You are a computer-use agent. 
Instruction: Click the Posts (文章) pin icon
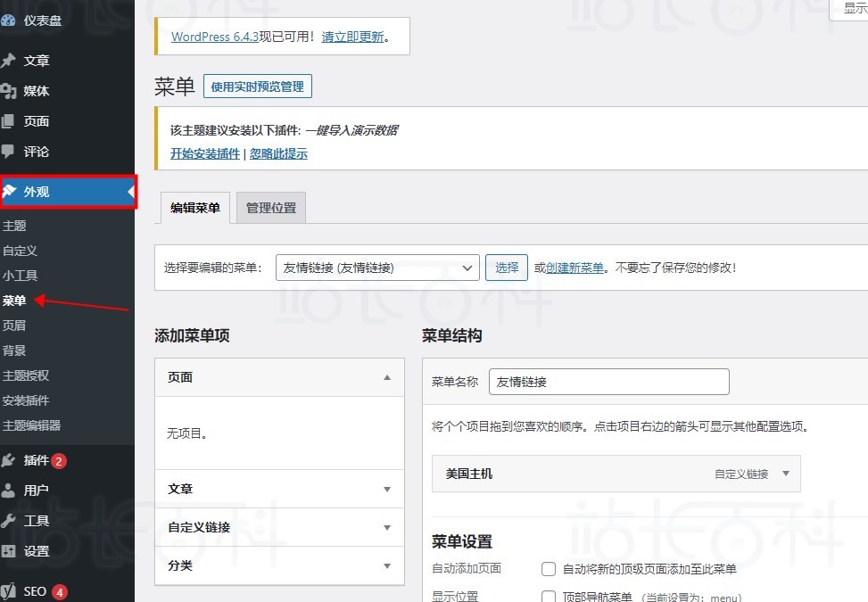[x=8, y=61]
